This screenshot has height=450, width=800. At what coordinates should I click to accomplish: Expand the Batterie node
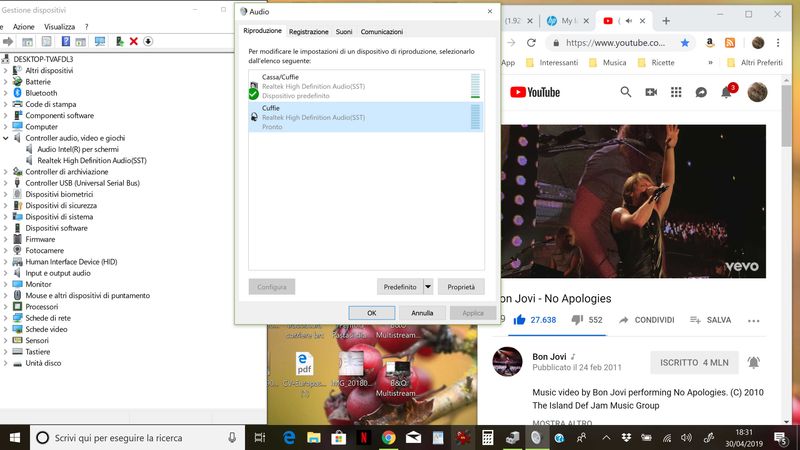click(6, 82)
